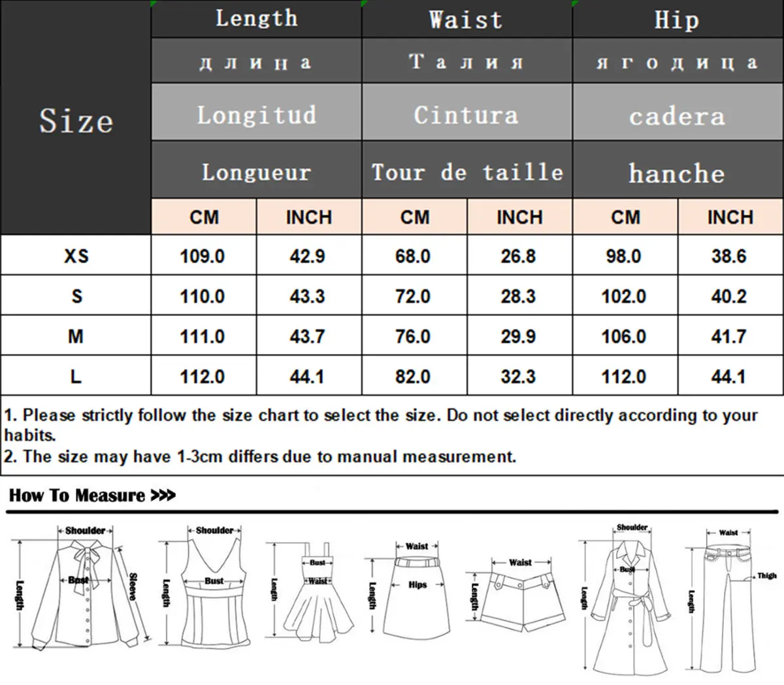The image size is (784, 685).
Task: Select the V-neck tank top diagram
Action: pos(214,591)
